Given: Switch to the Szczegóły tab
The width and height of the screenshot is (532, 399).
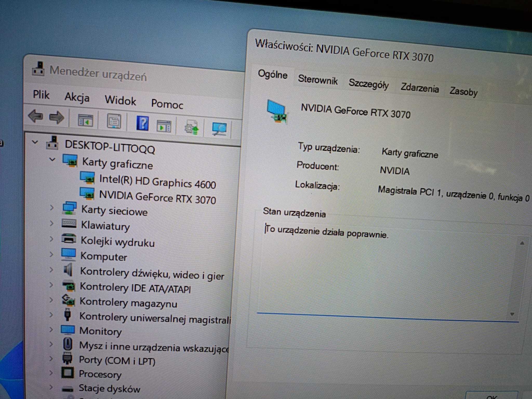Looking at the screenshot, I should [x=369, y=84].
